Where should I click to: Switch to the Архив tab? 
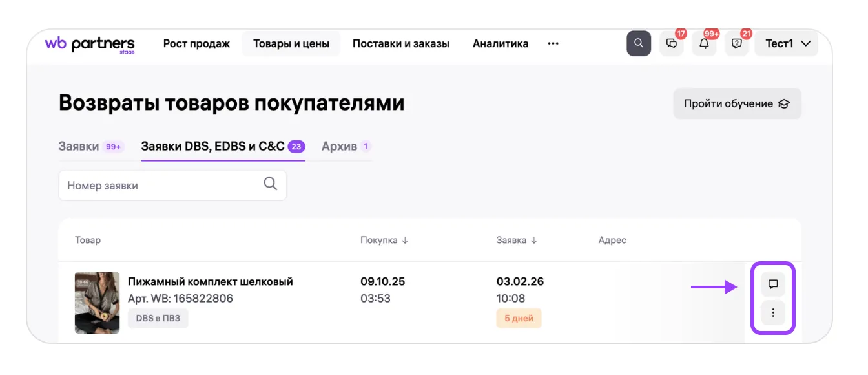tap(340, 146)
